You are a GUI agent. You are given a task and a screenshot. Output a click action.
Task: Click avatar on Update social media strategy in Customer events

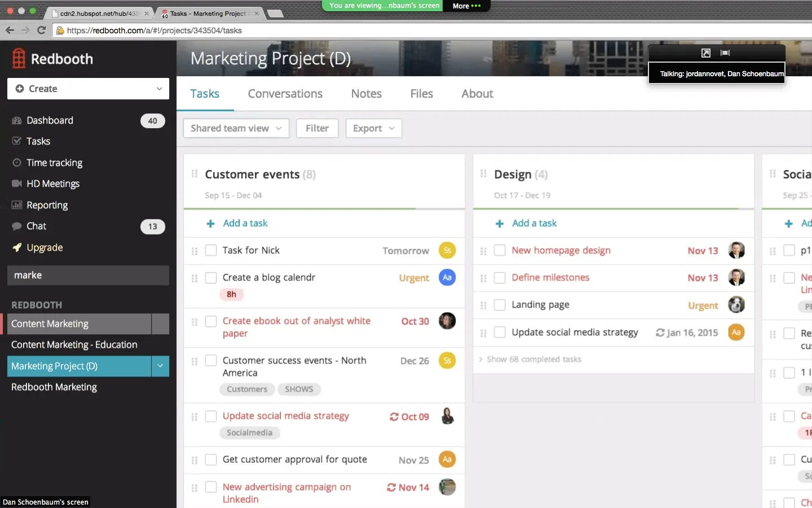click(447, 416)
